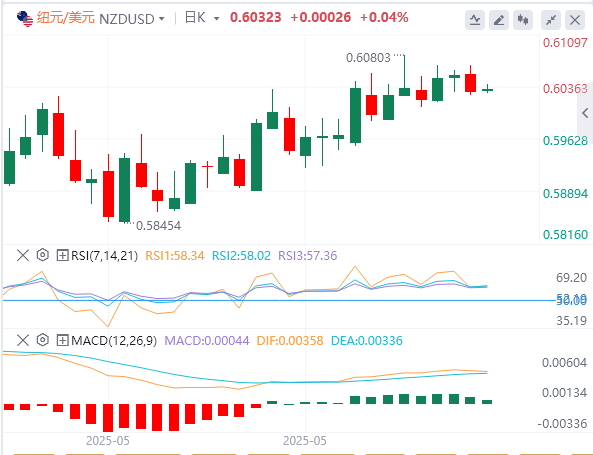Click the low price label 0.58454
Image resolution: width=593 pixels, height=455 pixels.
(158, 226)
